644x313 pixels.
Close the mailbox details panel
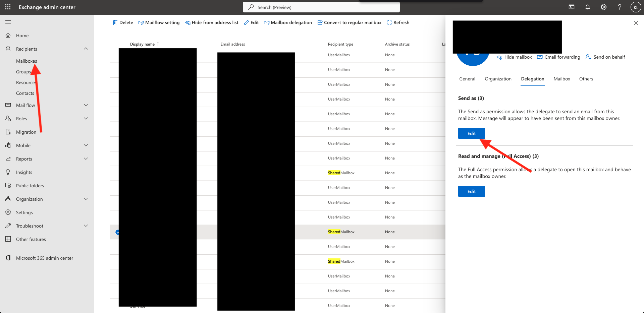[636, 23]
